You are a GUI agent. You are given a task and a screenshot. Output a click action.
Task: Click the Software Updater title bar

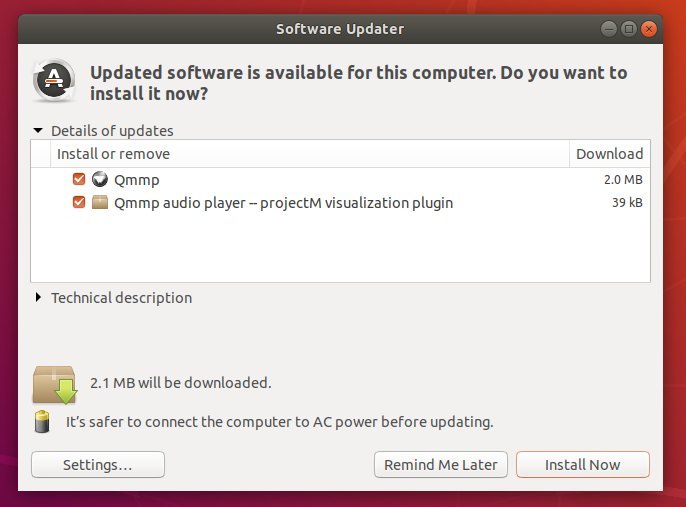pyautogui.click(x=340, y=29)
